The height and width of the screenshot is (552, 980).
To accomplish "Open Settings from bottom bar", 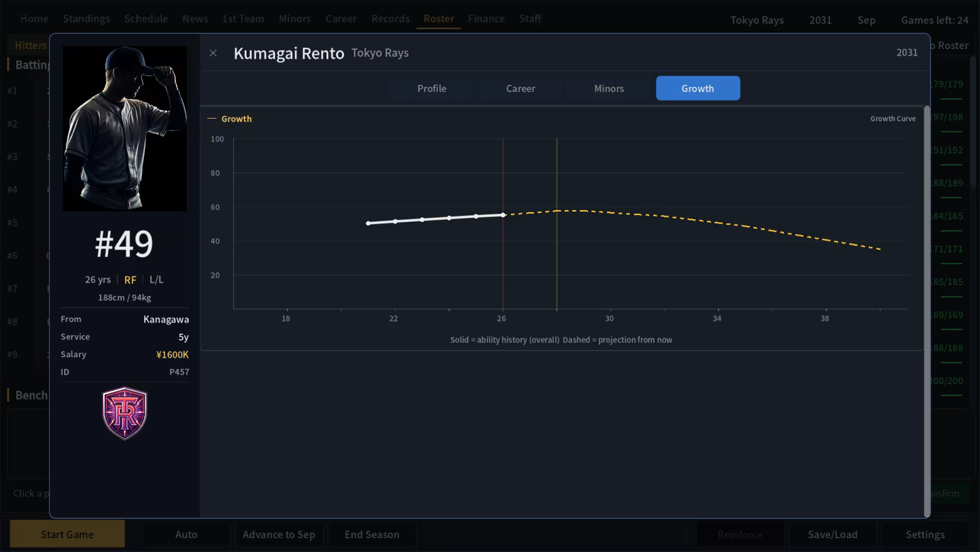I will click(925, 534).
